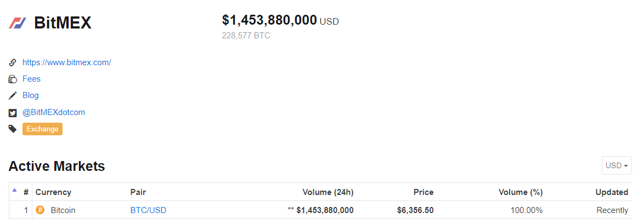
Task: Sort table by Updated column
Action: [x=612, y=192]
